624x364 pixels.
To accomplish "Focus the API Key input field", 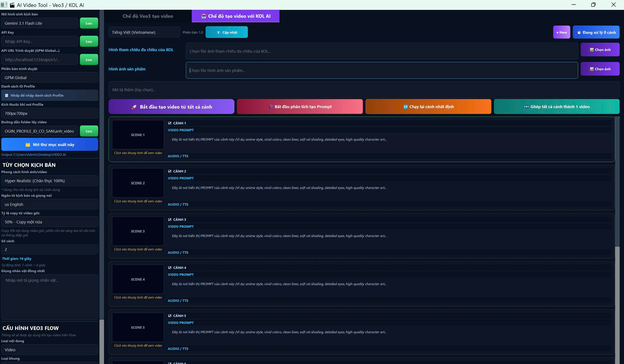I will click(40, 41).
